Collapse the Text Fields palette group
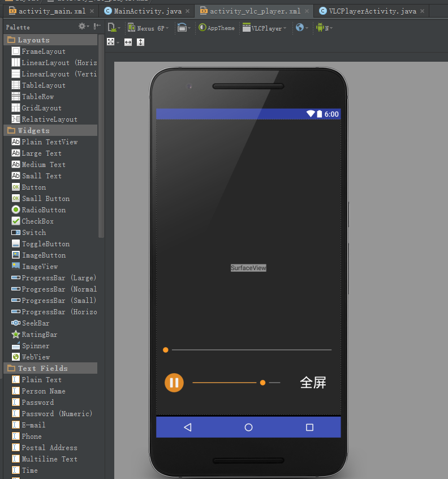This screenshot has width=448, height=479. pos(42,368)
